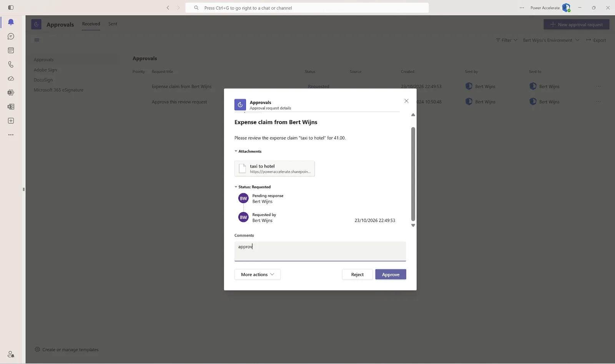
Task: Click the search box in the title bar
Action: click(x=307, y=8)
